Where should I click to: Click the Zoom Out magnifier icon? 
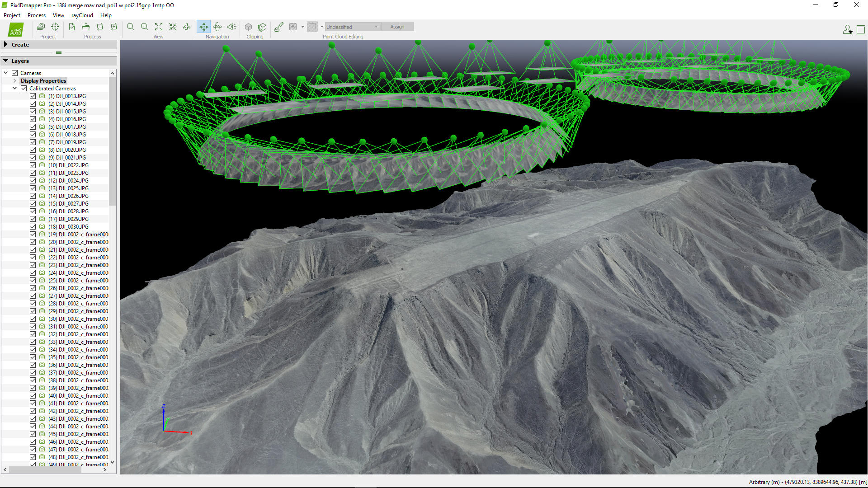pyautogui.click(x=145, y=27)
